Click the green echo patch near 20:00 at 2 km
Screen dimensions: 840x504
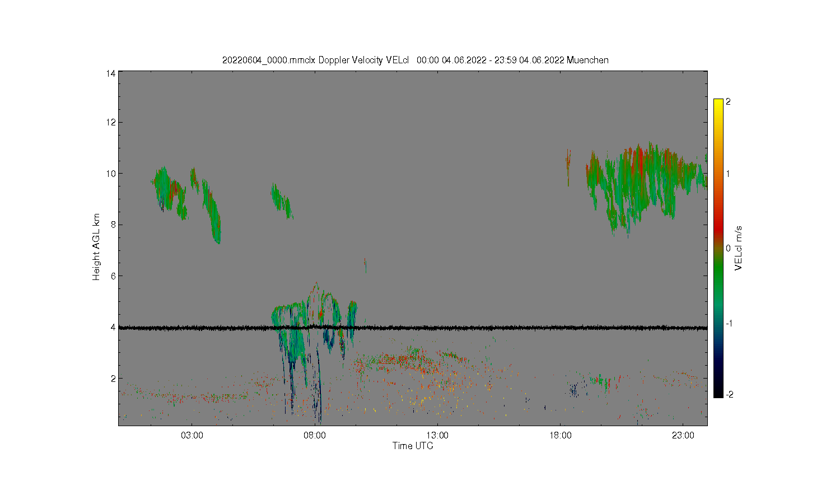point(602,382)
